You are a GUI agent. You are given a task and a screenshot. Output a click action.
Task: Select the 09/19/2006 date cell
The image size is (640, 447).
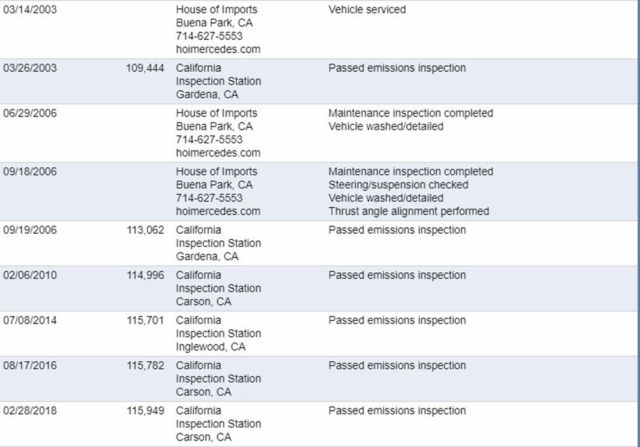point(30,230)
